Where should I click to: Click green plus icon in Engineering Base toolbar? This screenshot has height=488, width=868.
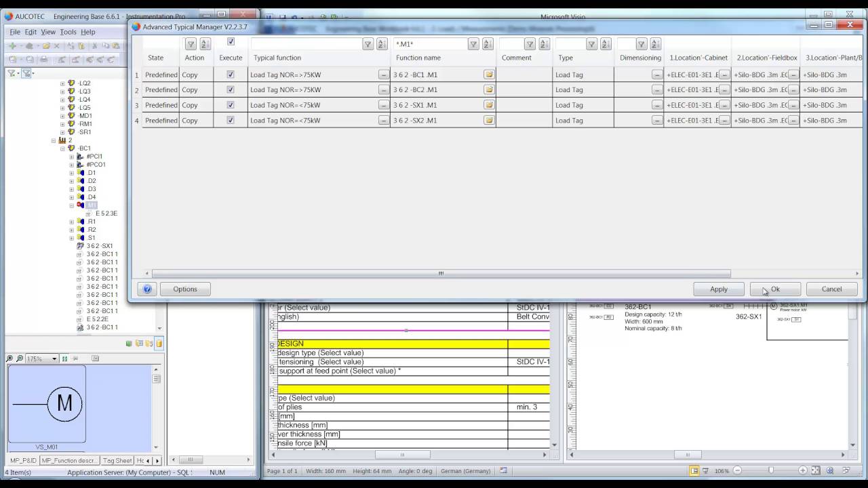coord(12,46)
